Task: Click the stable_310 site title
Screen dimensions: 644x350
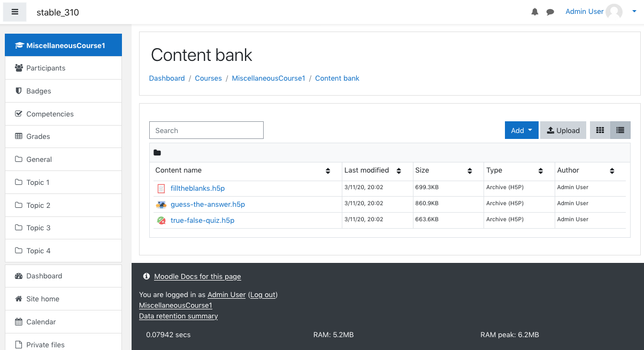Action: click(58, 12)
